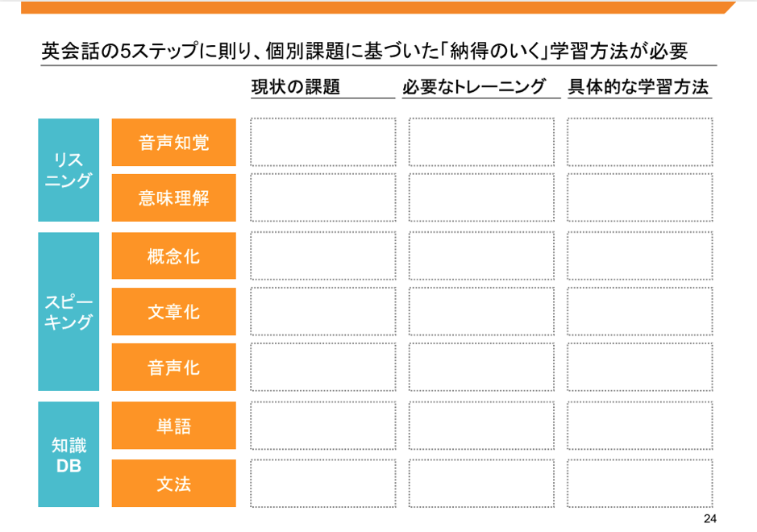Click the 概念化 orange label

(174, 256)
